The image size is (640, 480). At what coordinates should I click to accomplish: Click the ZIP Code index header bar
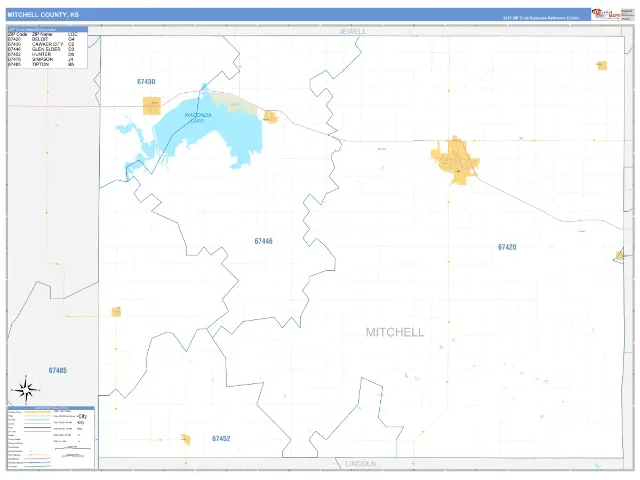click(x=48, y=29)
